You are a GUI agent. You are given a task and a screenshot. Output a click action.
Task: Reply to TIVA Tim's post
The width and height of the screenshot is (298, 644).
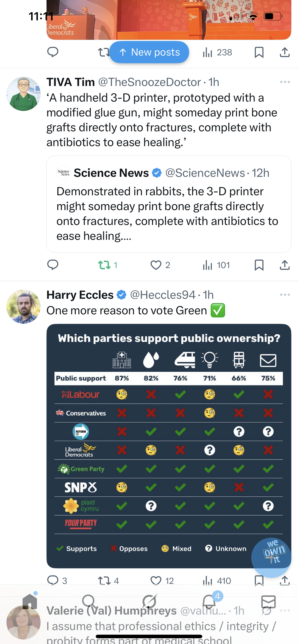tap(53, 265)
